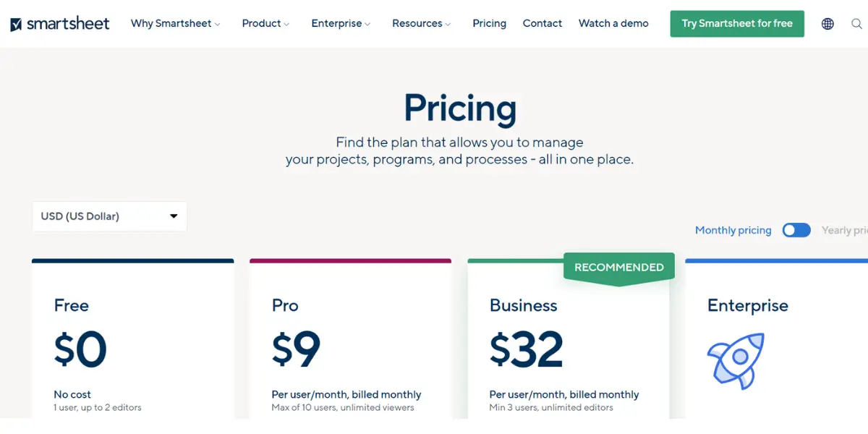
Task: Click the Watch a demo link
Action: coord(613,23)
